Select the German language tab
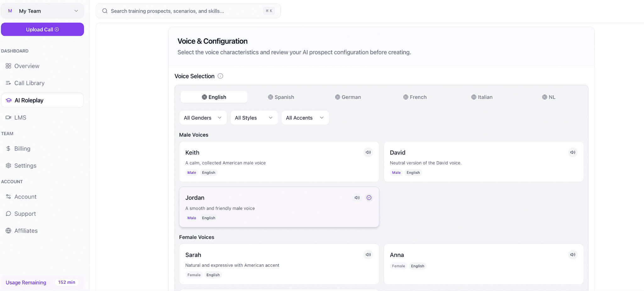This screenshot has height=291, width=644. [x=348, y=97]
